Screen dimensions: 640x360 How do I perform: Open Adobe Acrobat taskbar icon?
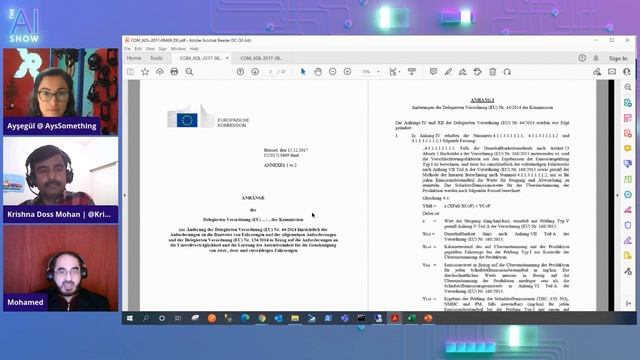coord(395,318)
